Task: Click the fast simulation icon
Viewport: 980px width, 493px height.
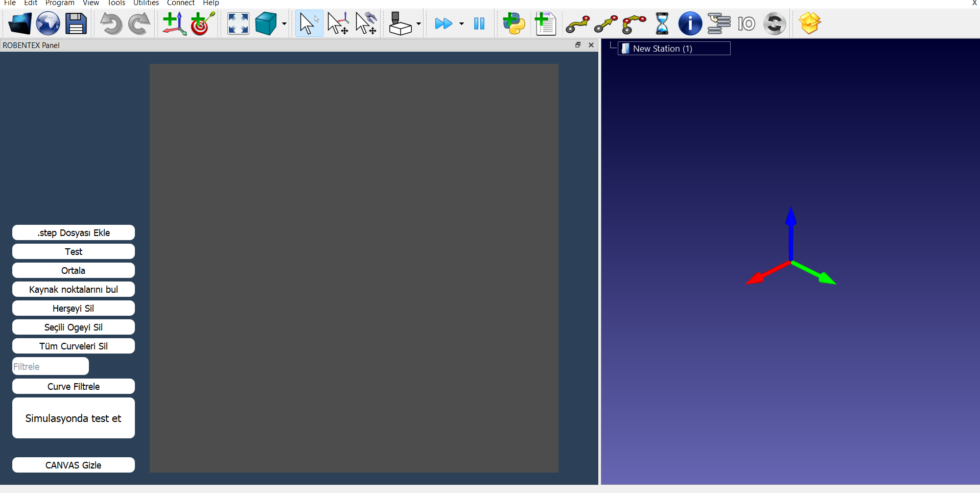Action: (444, 24)
